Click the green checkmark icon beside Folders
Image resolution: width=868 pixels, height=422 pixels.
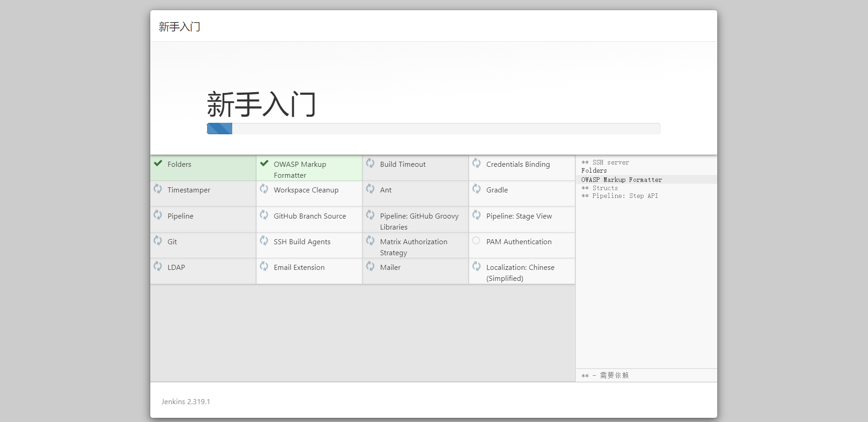(158, 163)
